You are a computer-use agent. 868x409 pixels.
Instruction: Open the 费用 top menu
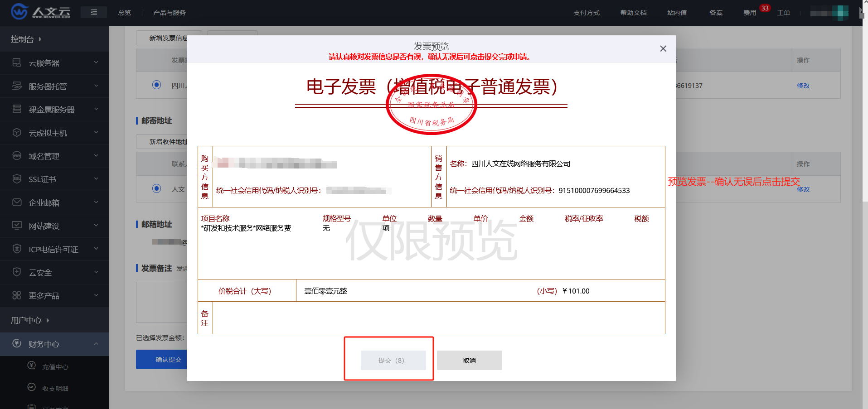pyautogui.click(x=750, y=13)
